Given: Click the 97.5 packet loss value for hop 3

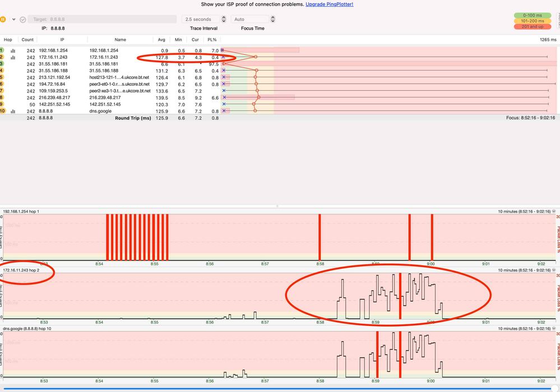Looking at the screenshot, I should tap(214, 64).
